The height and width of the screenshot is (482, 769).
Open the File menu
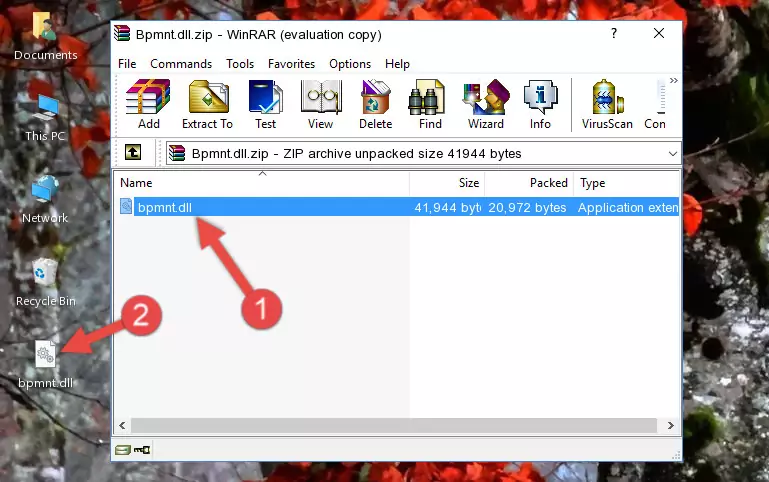tap(127, 64)
